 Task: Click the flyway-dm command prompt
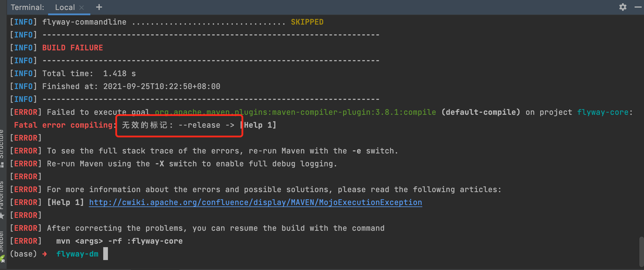pyautogui.click(x=77, y=254)
